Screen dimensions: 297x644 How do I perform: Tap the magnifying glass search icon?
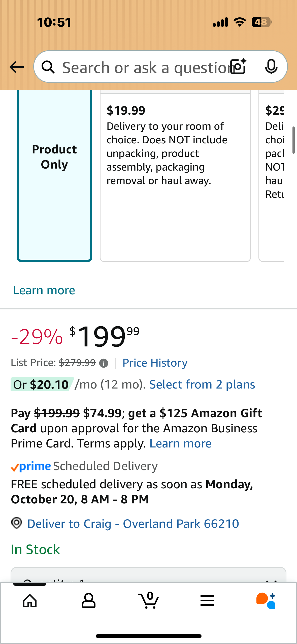coord(48,67)
